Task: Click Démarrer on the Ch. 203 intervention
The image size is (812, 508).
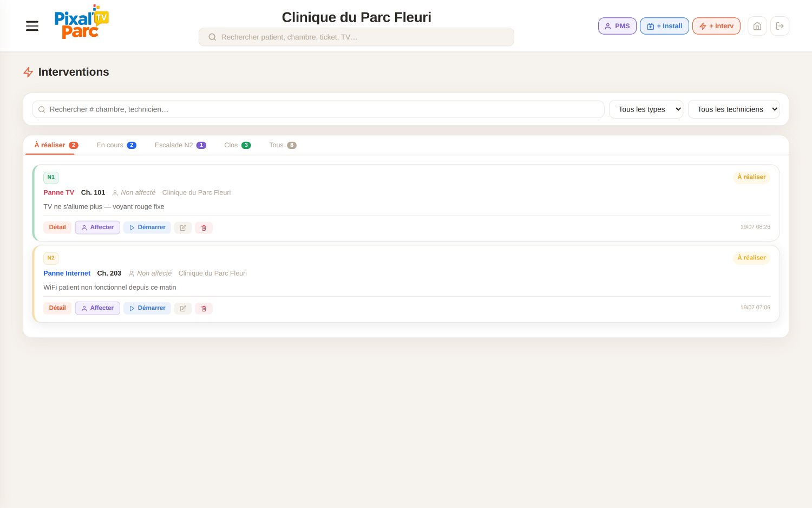Action: pyautogui.click(x=147, y=308)
